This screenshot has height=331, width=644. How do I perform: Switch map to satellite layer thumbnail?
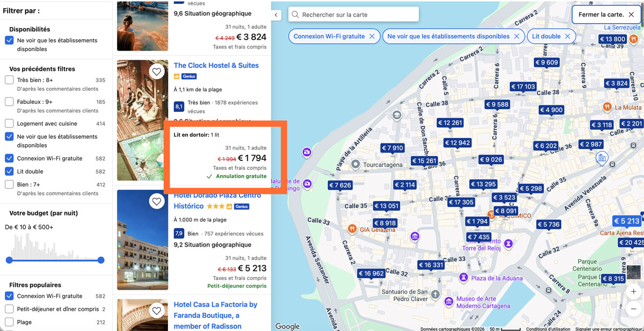[x=634, y=271]
